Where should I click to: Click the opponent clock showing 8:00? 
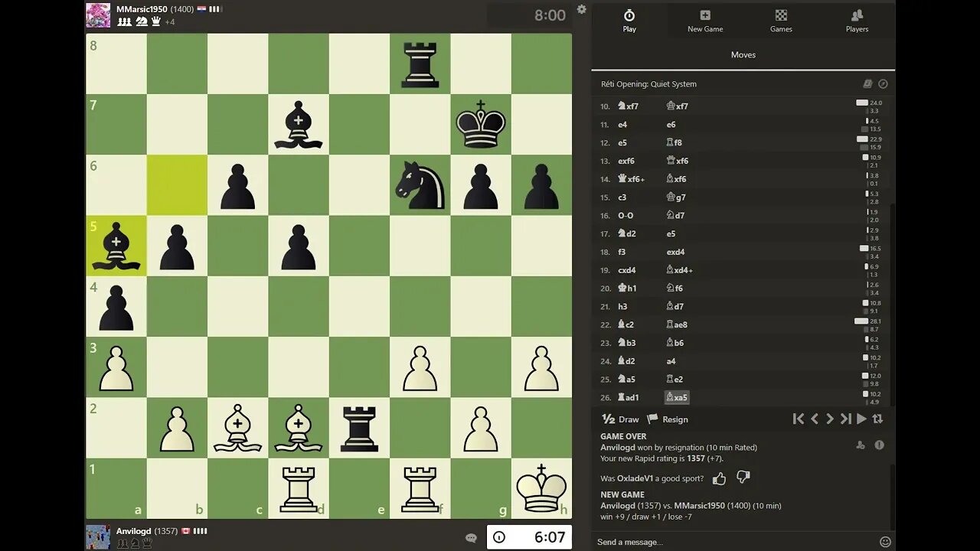(529, 15)
